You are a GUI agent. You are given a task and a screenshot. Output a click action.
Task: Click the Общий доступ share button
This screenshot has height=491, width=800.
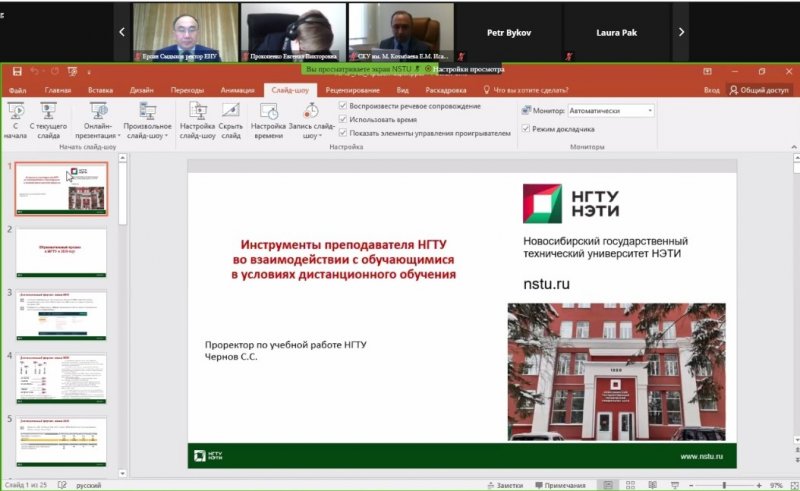click(x=759, y=90)
